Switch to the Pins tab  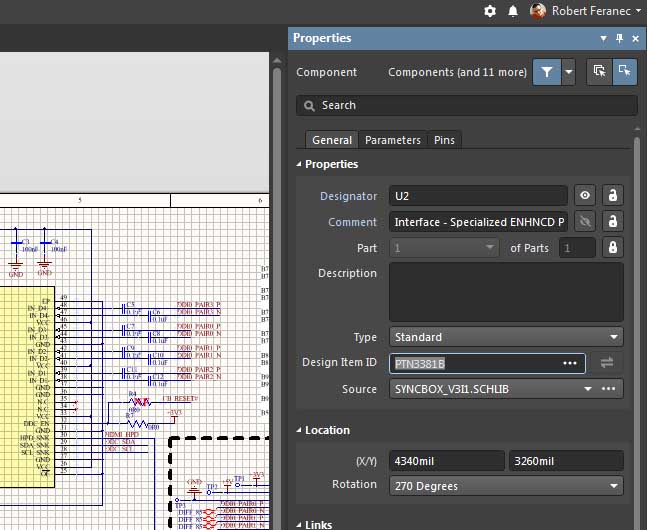(x=444, y=140)
